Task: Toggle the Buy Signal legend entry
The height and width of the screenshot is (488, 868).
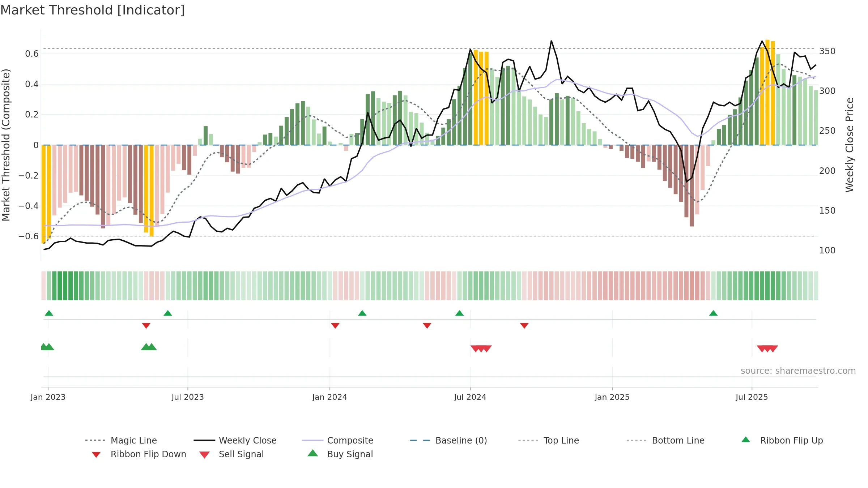Action: pos(340,454)
